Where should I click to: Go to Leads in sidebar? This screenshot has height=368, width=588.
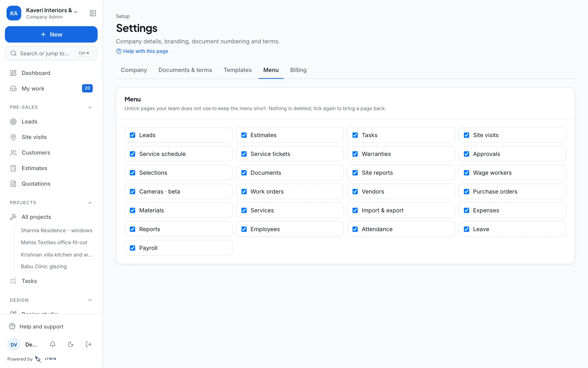pos(51,122)
